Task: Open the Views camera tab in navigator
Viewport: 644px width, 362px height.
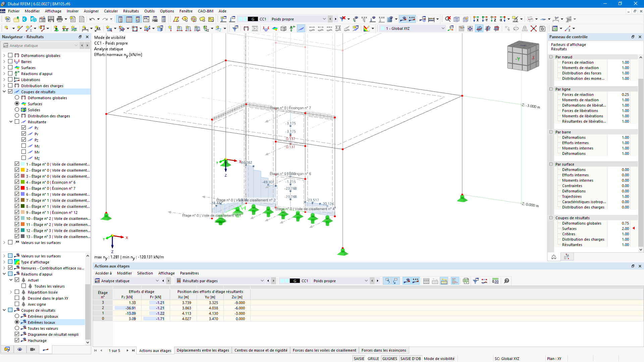Action: [33, 349]
